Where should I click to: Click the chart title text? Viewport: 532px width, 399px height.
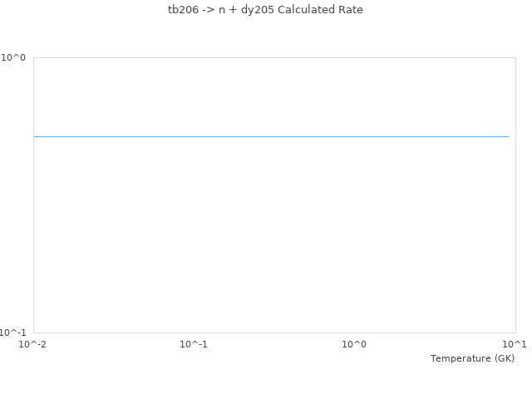click(x=265, y=10)
